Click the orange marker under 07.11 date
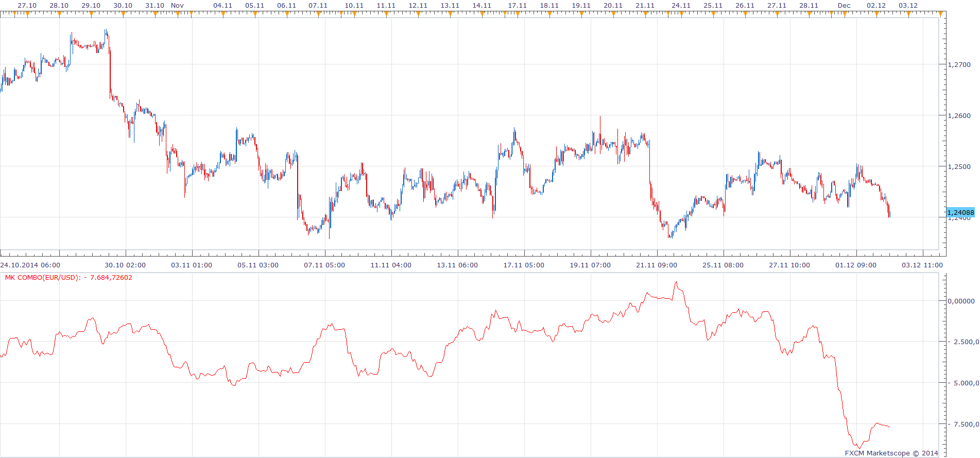 tap(319, 14)
